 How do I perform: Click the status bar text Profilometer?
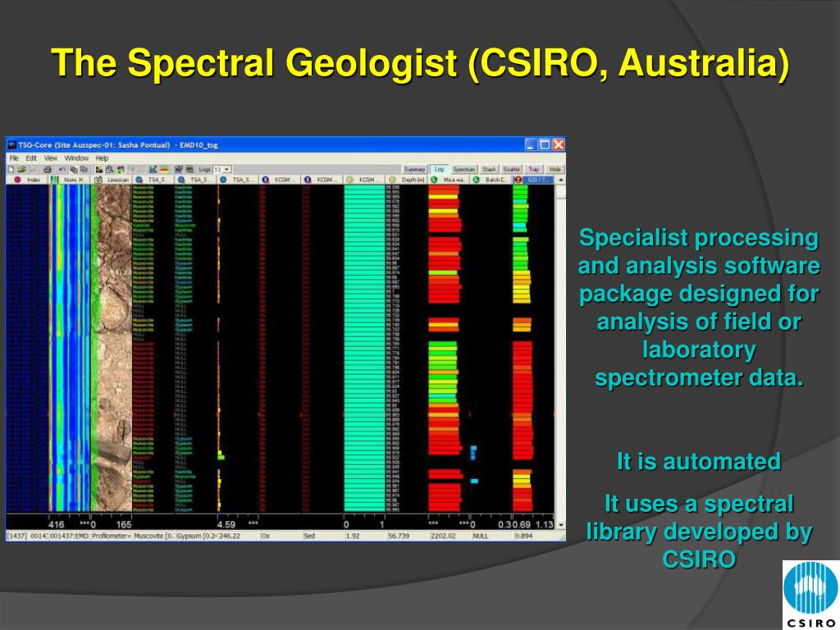[x=112, y=536]
